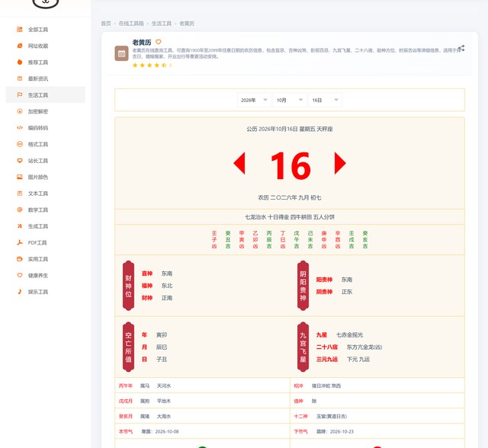
Task: Click the 癸亥吉 hour column
Action: pyautogui.click(x=365, y=239)
